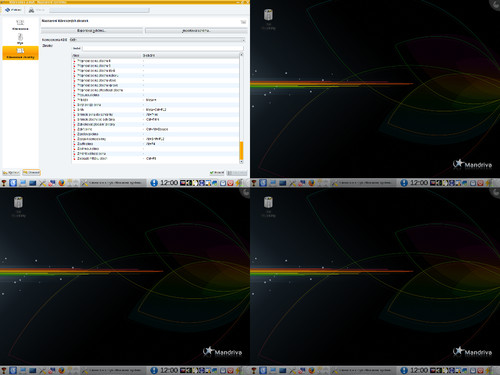Click the Import scheme button
This screenshot has height=375, width=500.
point(196,31)
